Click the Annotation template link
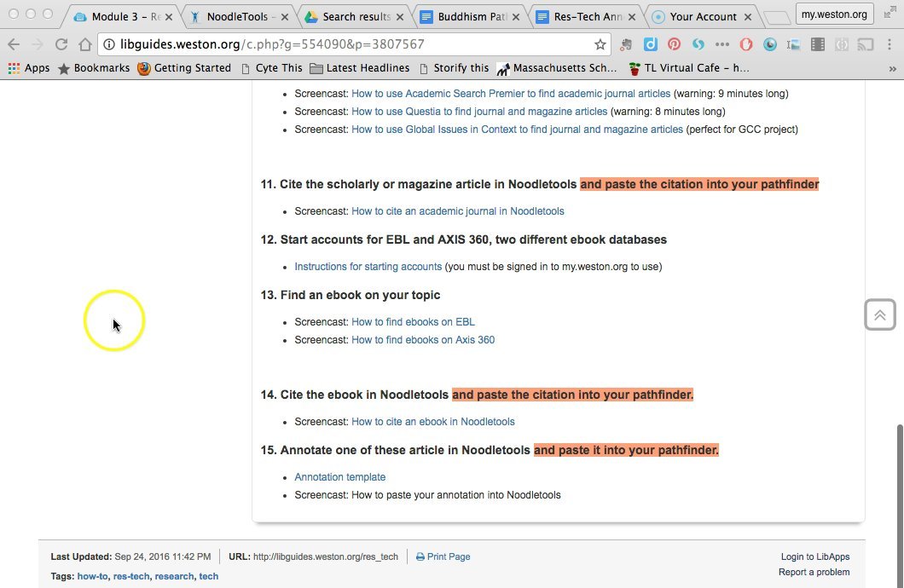Image resolution: width=904 pixels, height=588 pixels. pos(339,476)
